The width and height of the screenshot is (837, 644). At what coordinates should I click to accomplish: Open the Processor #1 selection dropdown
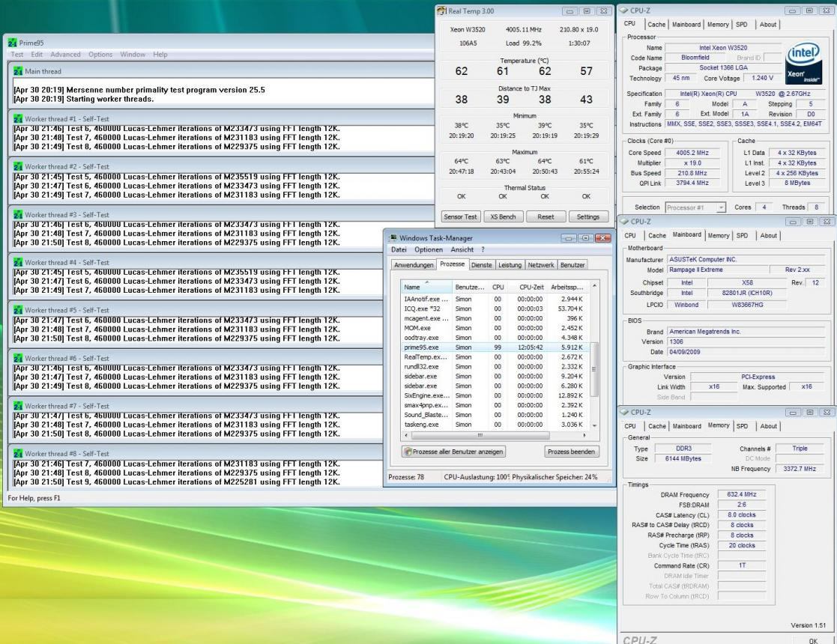[695, 207]
